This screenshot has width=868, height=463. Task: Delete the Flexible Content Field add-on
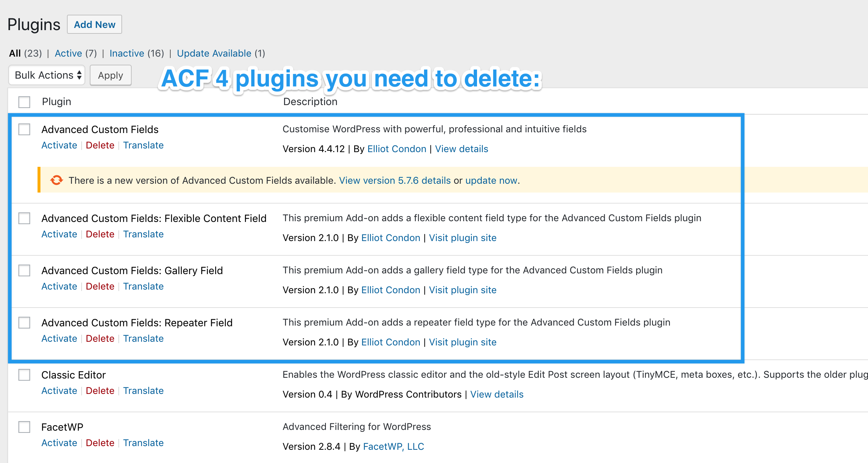[x=100, y=234]
